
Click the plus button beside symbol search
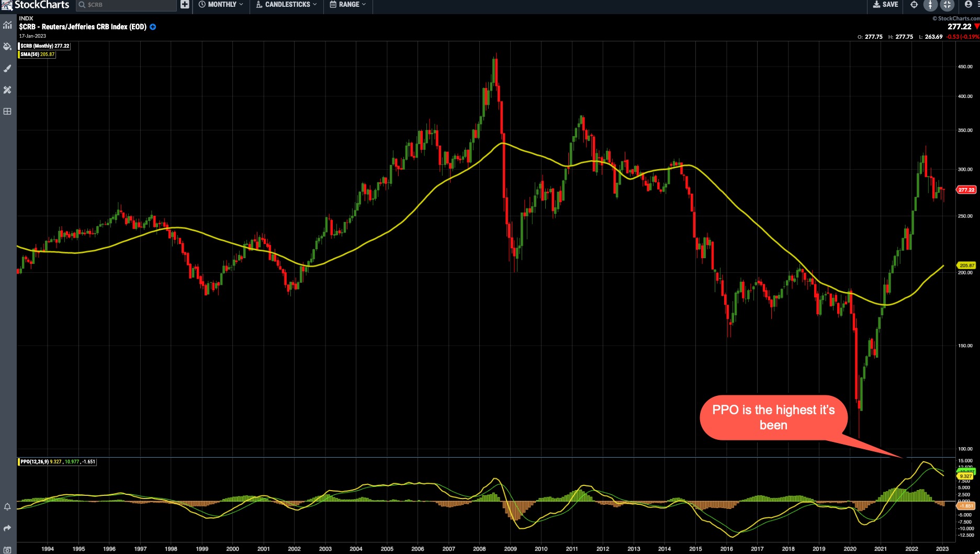pos(185,5)
